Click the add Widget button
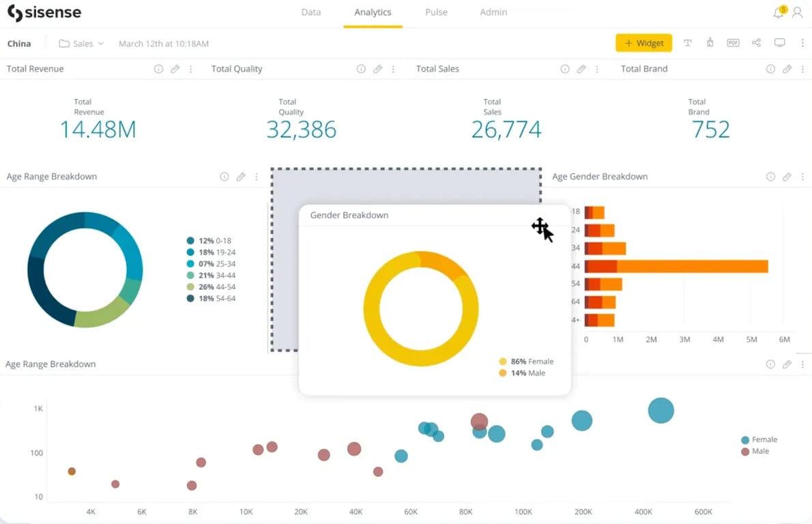812x524 pixels. pos(643,43)
